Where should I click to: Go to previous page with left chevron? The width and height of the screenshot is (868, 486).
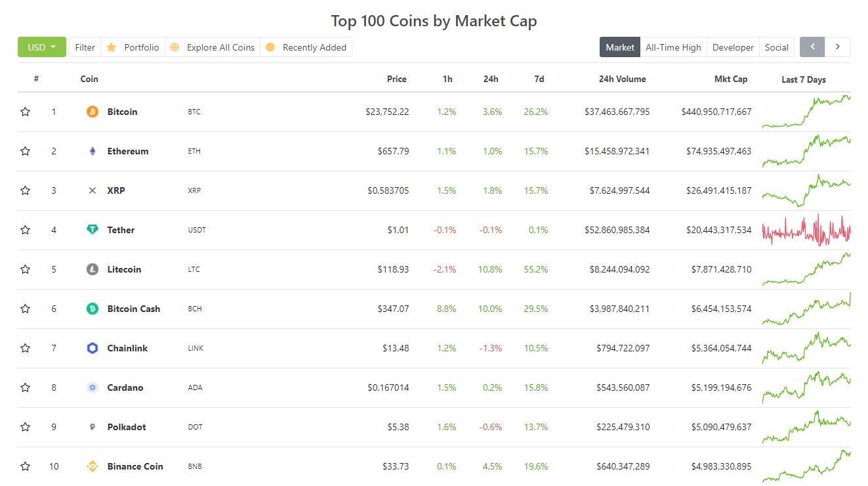point(813,47)
